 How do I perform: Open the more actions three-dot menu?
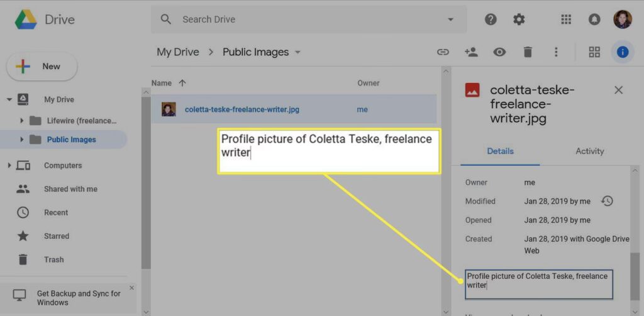point(556,52)
